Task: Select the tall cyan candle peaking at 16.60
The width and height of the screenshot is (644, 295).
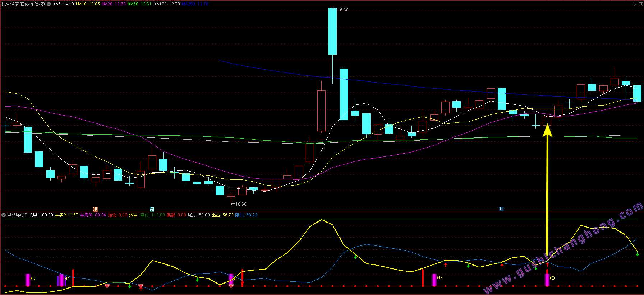Action: pos(332,31)
